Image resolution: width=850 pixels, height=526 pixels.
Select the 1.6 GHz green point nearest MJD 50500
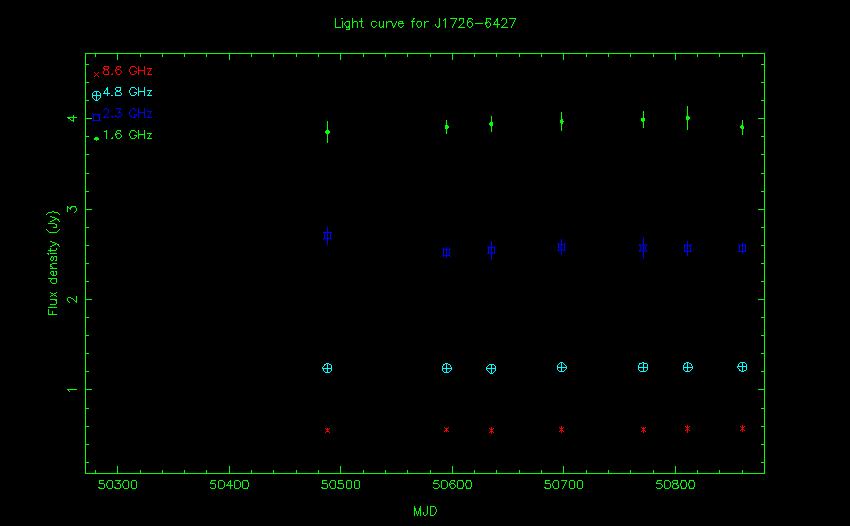[327, 132]
